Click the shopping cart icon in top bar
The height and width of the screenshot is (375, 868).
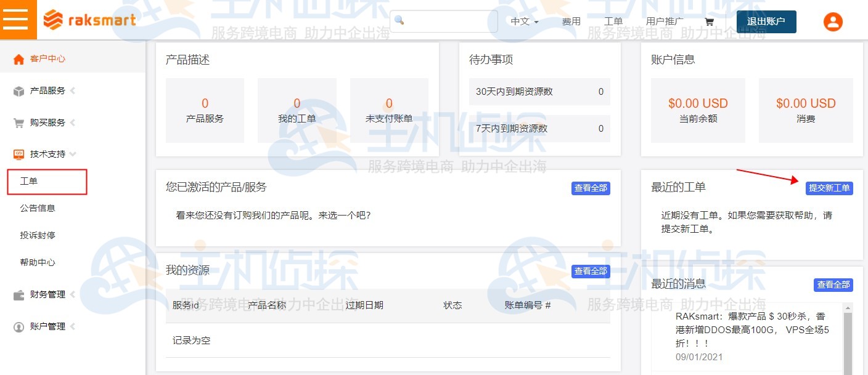(709, 20)
